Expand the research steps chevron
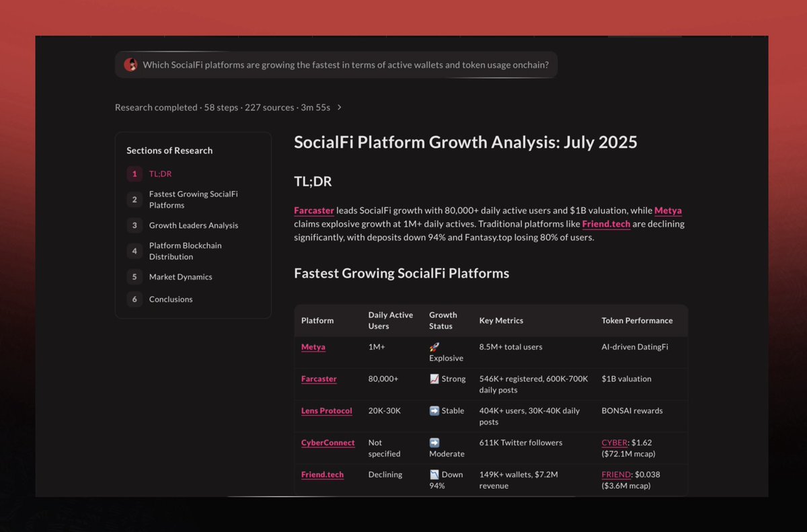The height and width of the screenshot is (532, 807). point(339,108)
